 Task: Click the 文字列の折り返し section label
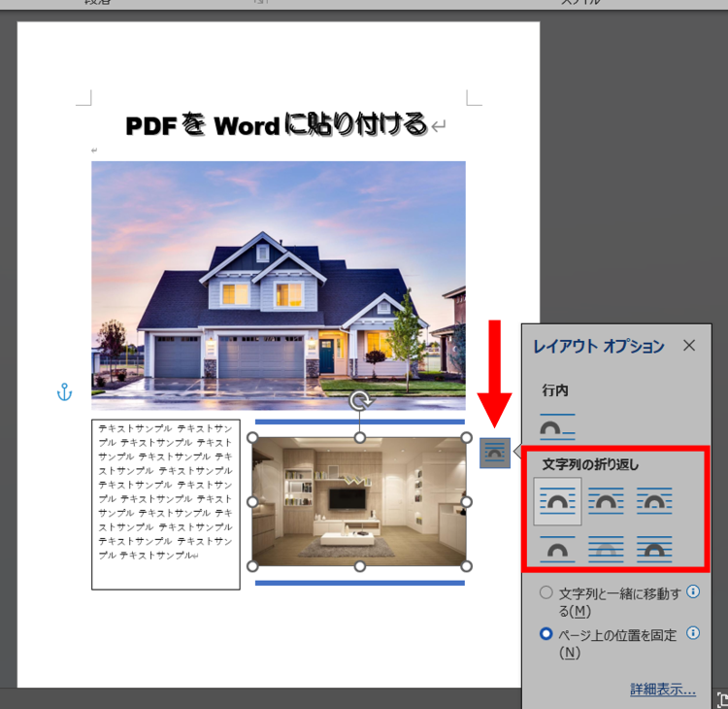point(590,464)
